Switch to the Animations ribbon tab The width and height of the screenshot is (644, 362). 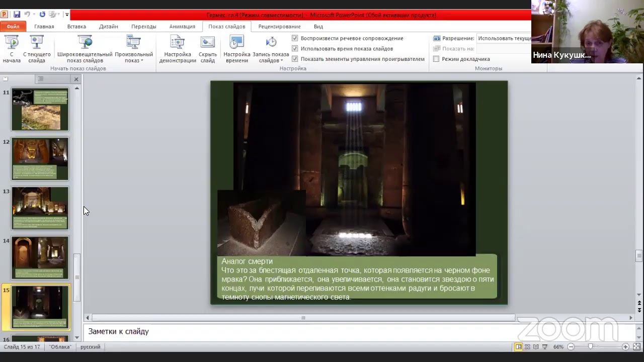coord(182,27)
